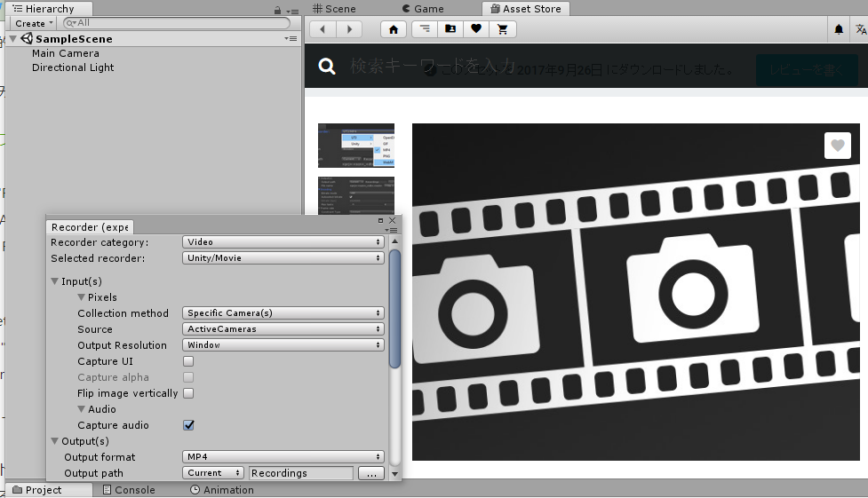Click the Asset Store keyword search field
This screenshot has height=498, width=868.
[x=432, y=67]
